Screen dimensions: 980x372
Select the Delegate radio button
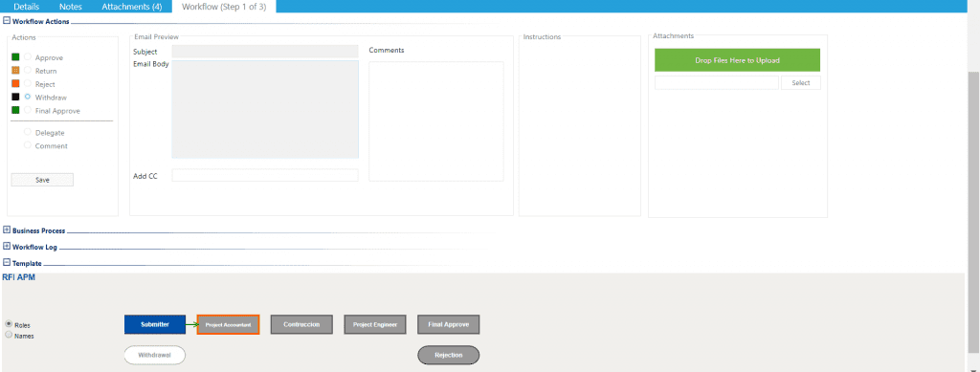tap(28, 132)
